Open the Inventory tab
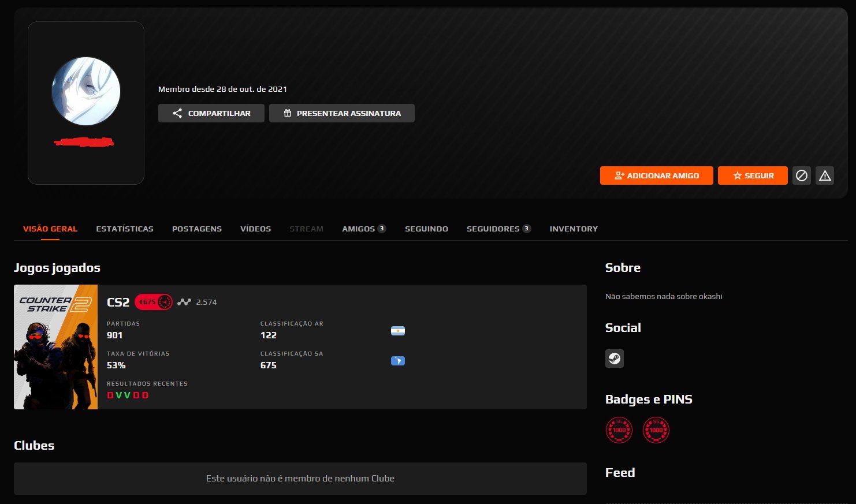The image size is (856, 504). 573,229
